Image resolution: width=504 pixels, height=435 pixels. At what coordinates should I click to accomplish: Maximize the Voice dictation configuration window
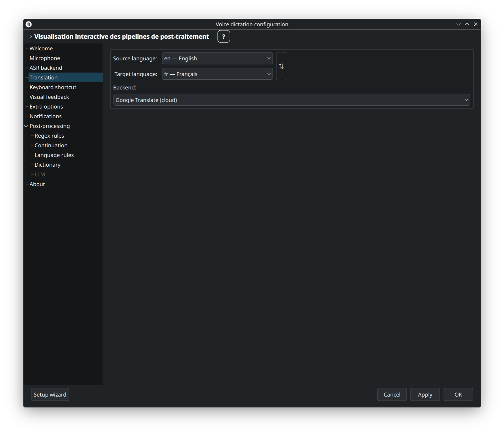coord(467,24)
